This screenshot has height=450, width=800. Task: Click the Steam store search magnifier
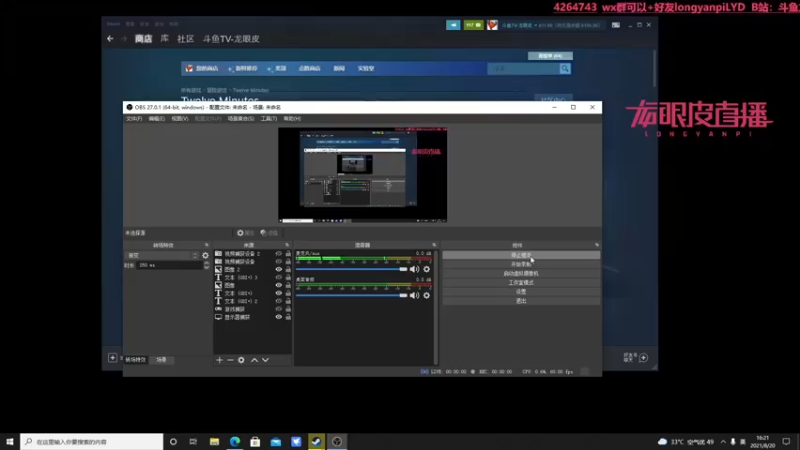565,68
